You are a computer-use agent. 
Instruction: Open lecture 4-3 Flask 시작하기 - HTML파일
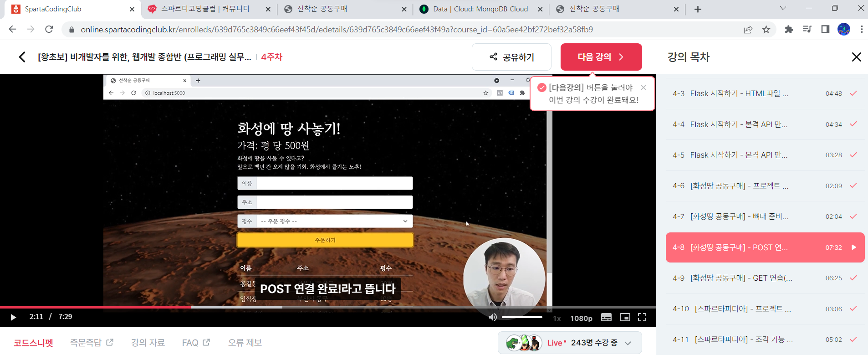click(x=765, y=93)
